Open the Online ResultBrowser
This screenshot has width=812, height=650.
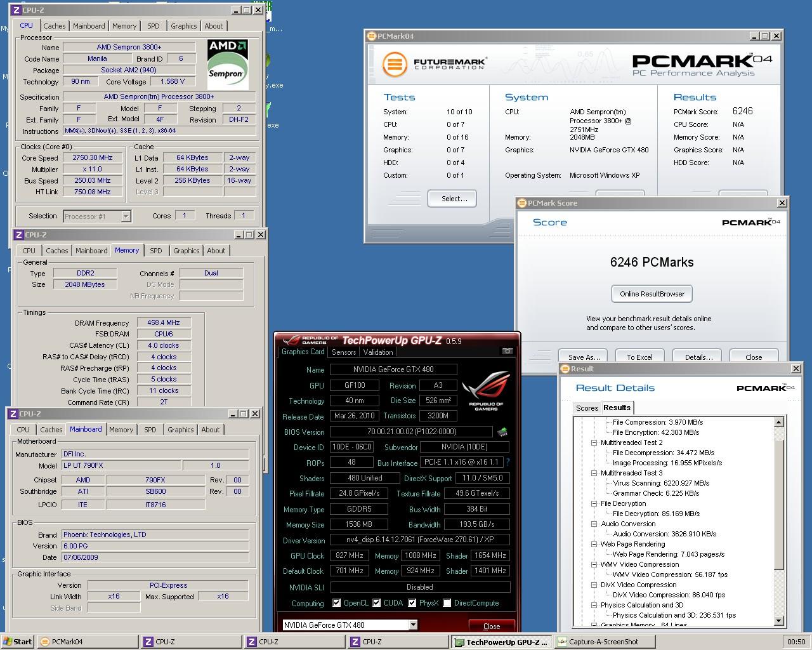click(652, 294)
